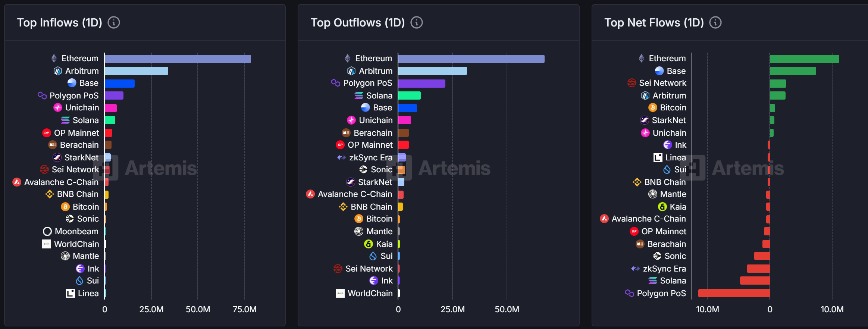The width and height of the screenshot is (868, 329).
Task: Click the Berachain label in Top Net Flows
Action: tap(667, 244)
